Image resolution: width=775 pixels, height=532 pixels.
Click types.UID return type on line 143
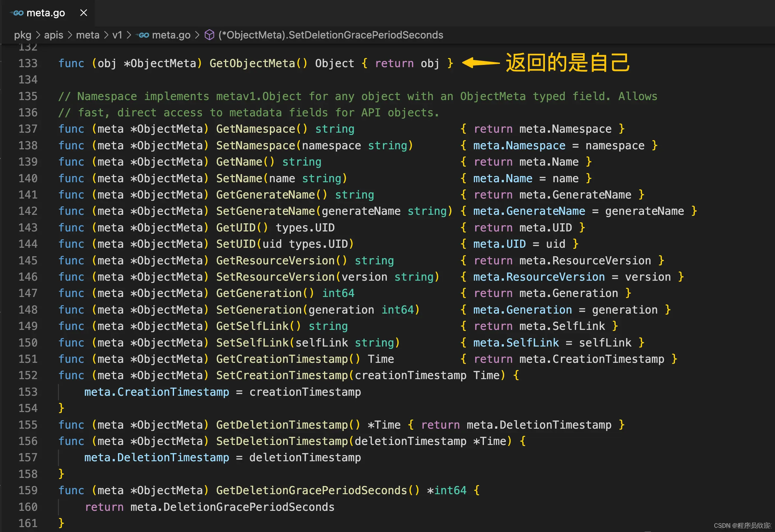click(x=305, y=228)
